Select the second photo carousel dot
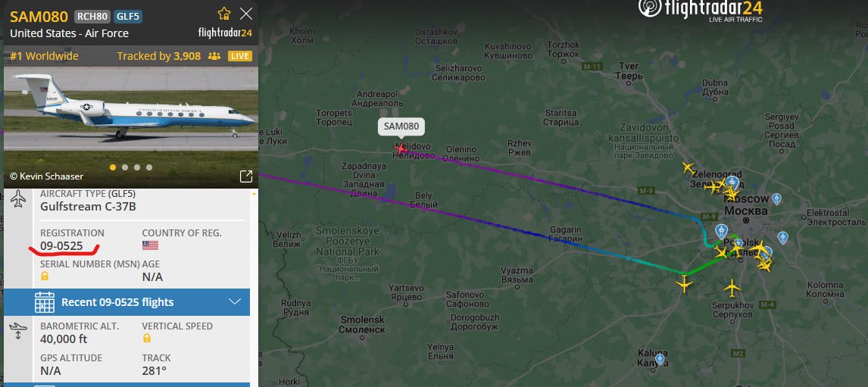The image size is (868, 387). 125,167
